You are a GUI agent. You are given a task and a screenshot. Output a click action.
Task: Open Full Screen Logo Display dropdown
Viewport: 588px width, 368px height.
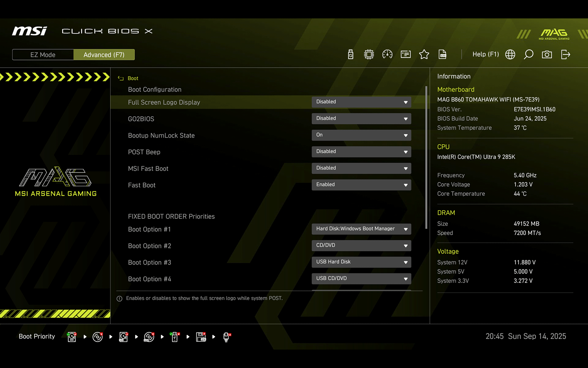tap(361, 102)
